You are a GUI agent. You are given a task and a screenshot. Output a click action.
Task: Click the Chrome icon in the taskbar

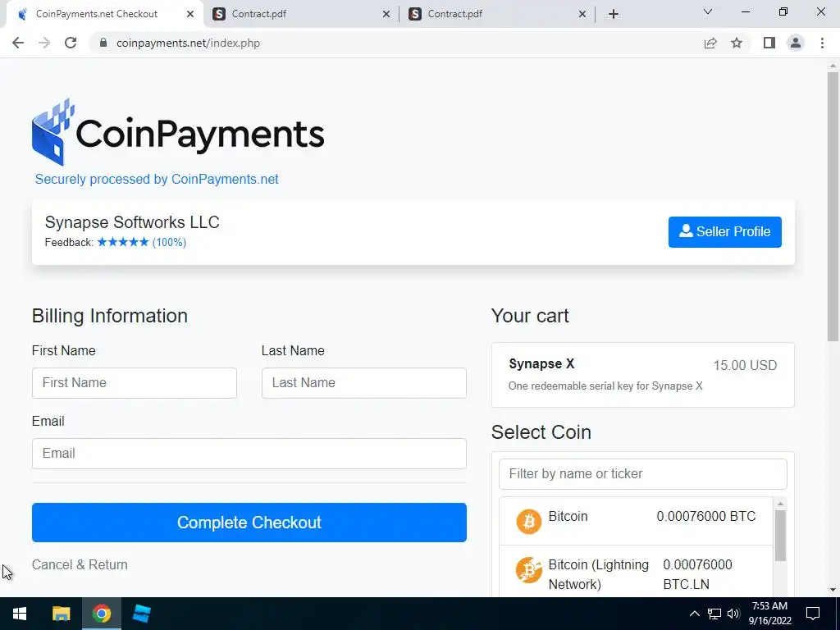coord(101,614)
